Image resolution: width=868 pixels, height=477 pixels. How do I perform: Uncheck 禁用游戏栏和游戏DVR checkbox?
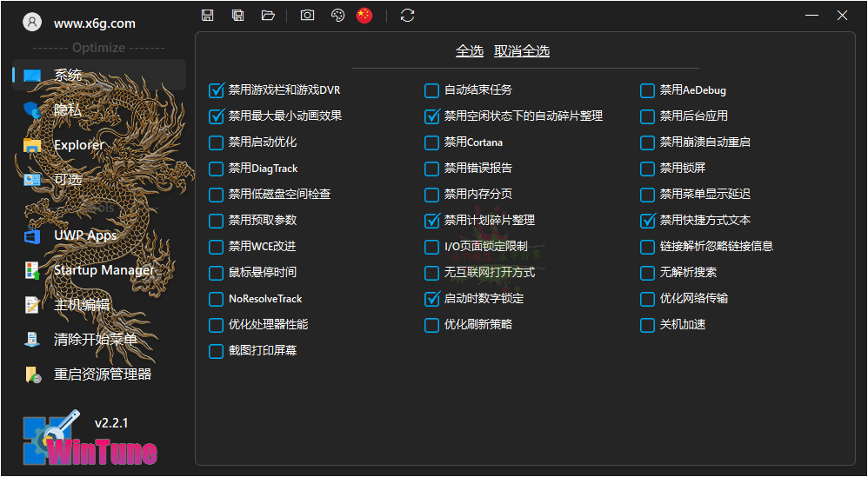coord(217,90)
